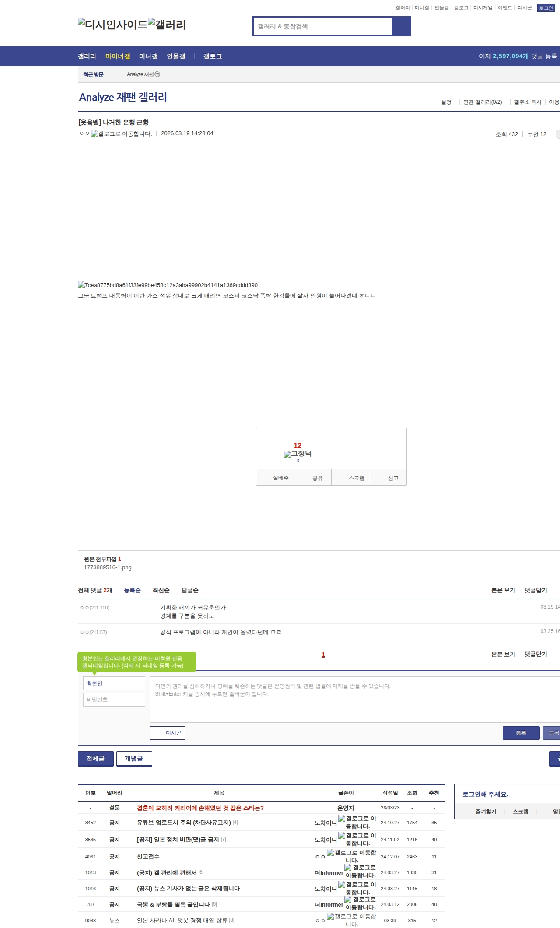This screenshot has height=928, width=560.
Task: Click the 비밀번호 password field
Action: [114, 700]
